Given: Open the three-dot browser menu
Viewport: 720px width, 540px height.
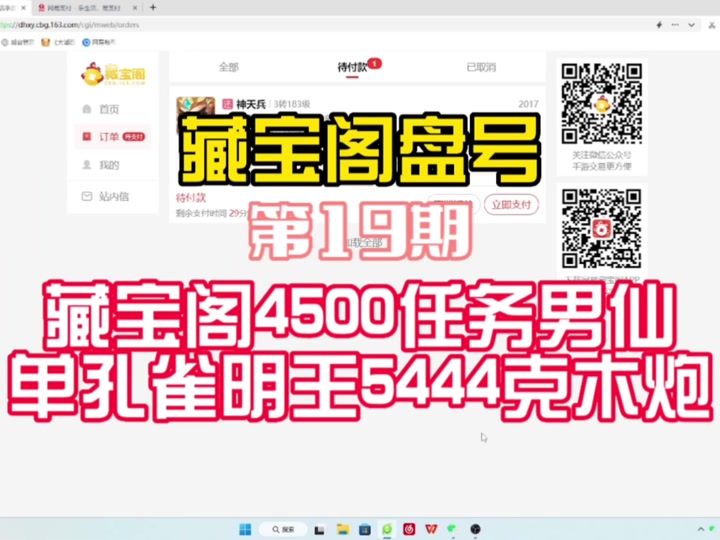Looking at the screenshot, I should [675, 25].
